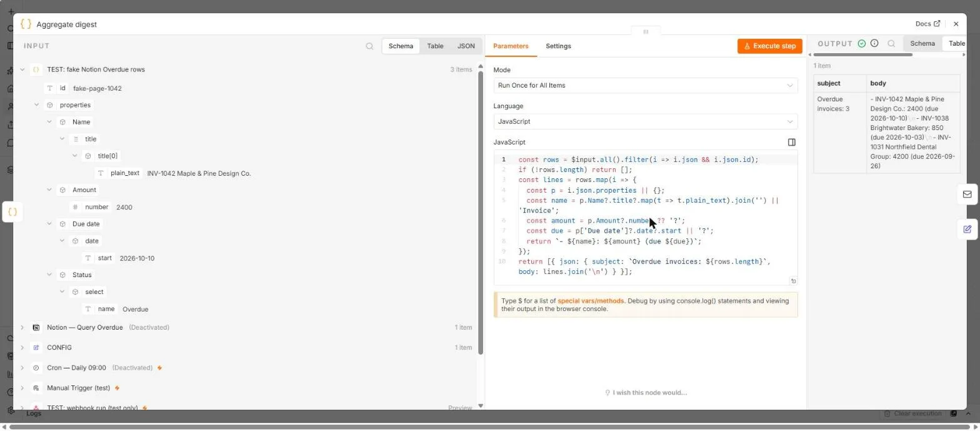980x431 pixels.
Task: Click the lightning bolt next to Manual Trigger
Action: click(117, 388)
